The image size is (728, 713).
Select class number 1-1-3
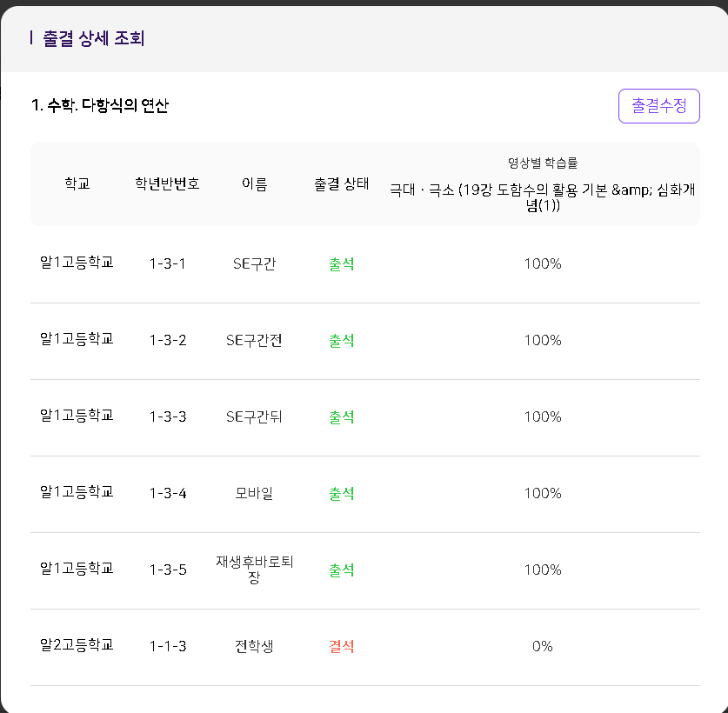168,647
